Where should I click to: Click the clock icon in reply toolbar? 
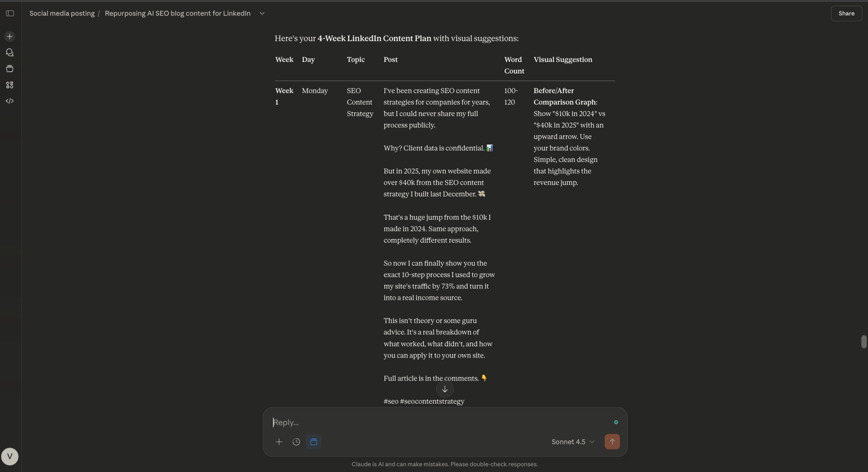pos(296,442)
